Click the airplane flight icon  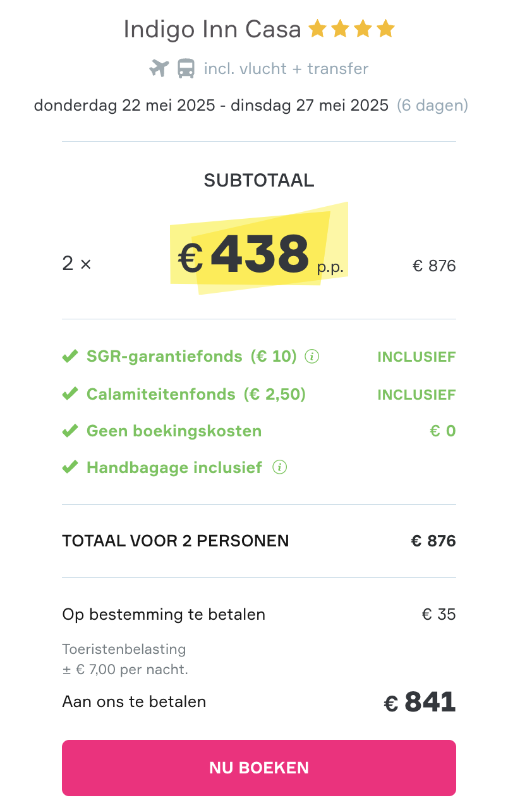[159, 68]
